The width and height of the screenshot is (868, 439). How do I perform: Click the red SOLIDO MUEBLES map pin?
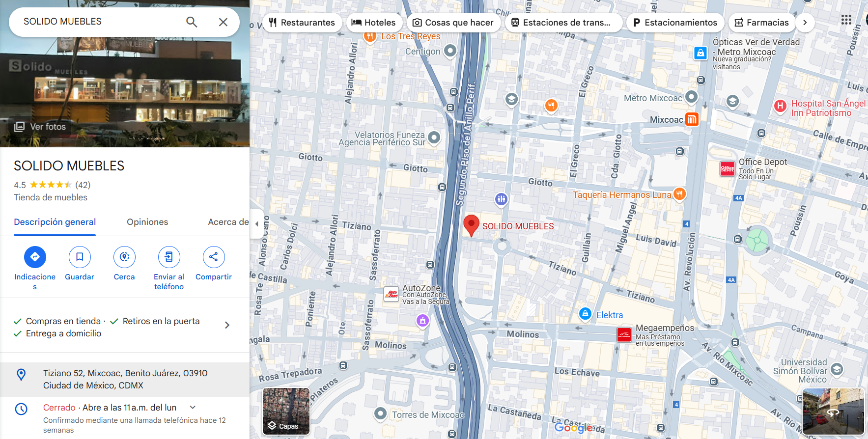(471, 225)
